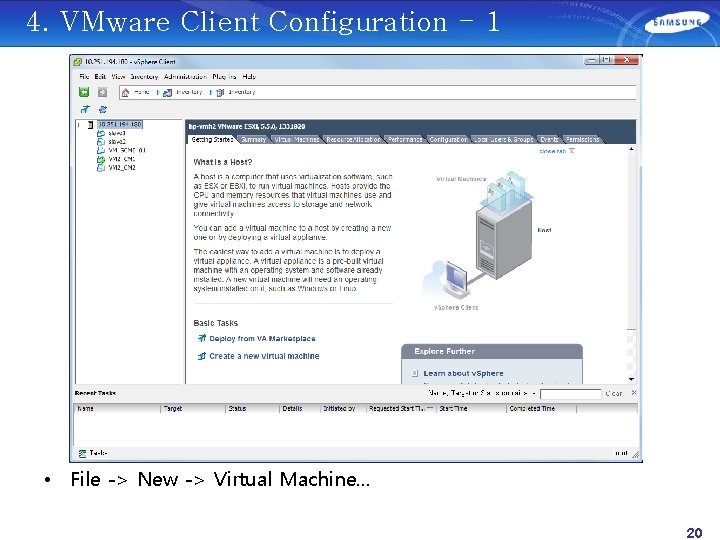Select the slave2 virtual machine
This screenshot has height=540, width=720.
(117, 141)
